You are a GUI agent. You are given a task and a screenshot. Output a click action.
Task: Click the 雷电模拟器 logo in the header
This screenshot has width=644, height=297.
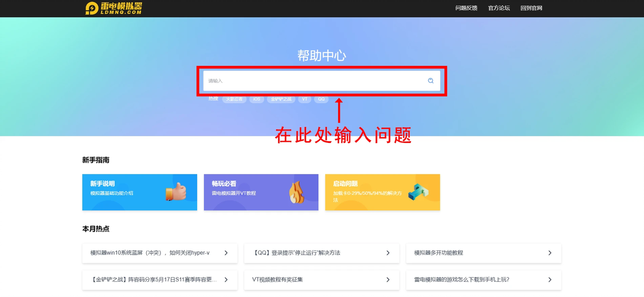click(x=114, y=8)
